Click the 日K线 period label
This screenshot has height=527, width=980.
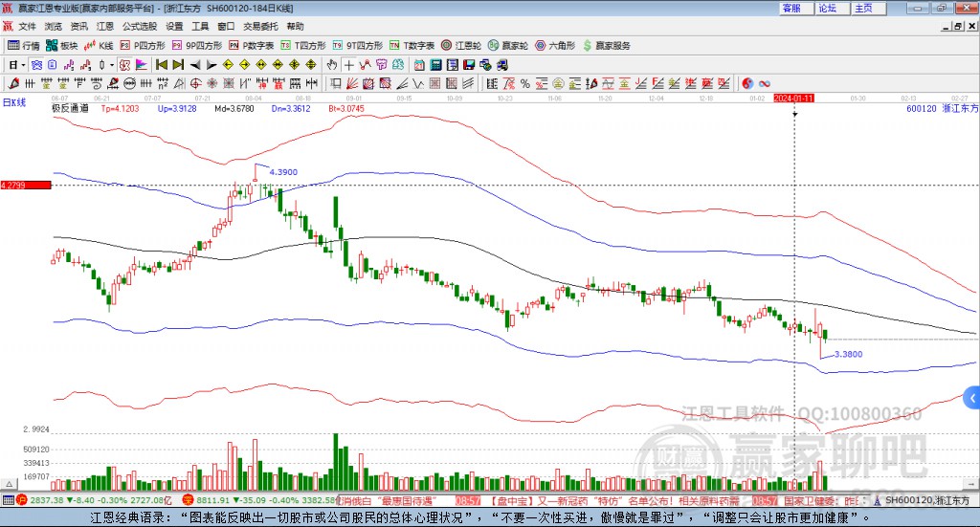click(x=13, y=102)
